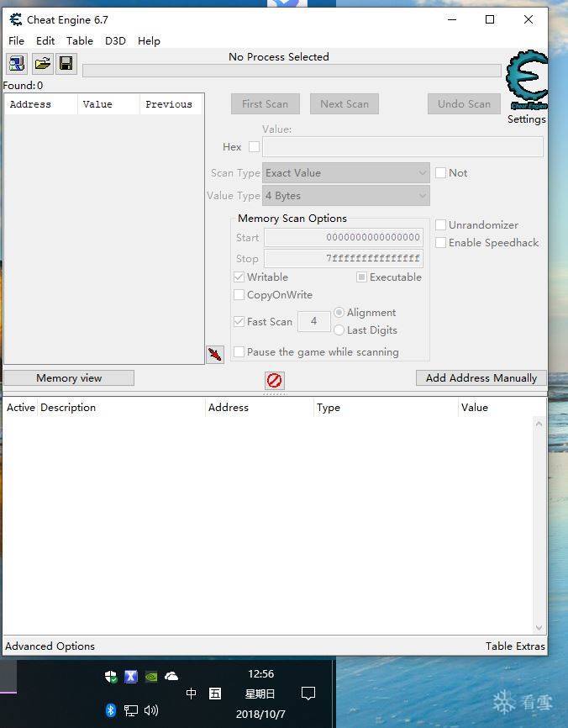Click the Cheat Engine title bar icon

click(x=16, y=19)
